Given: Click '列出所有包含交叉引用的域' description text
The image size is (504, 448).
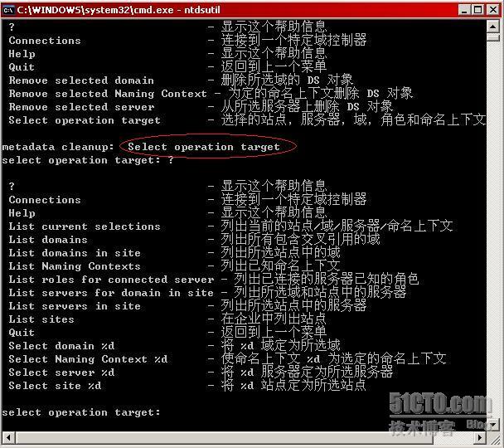Looking at the screenshot, I should pos(300,240).
